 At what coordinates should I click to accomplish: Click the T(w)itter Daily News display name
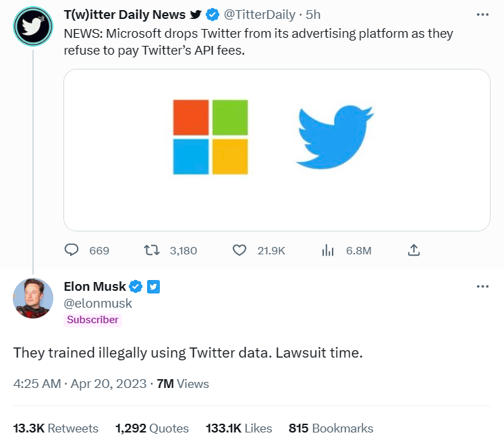click(x=124, y=15)
